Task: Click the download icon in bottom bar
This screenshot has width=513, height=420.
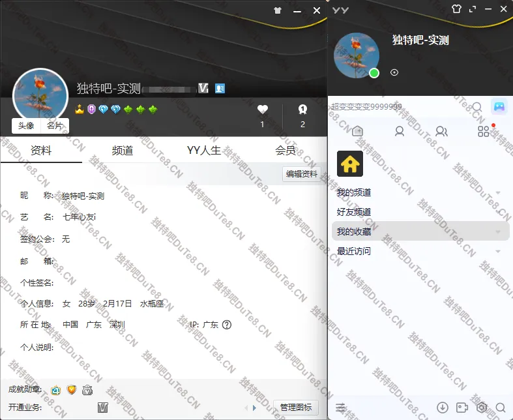Action: 443,408
